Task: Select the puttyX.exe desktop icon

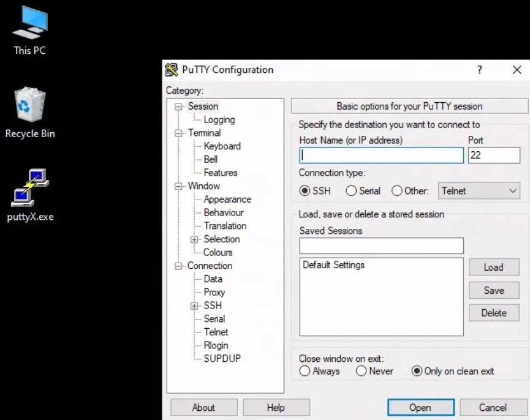Action: click(x=31, y=195)
